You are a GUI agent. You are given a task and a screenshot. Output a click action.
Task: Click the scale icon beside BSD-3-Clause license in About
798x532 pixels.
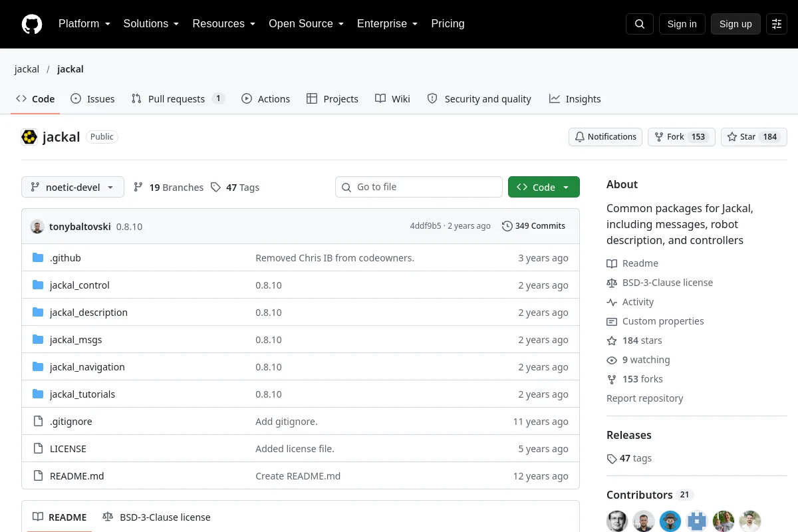tap(612, 283)
